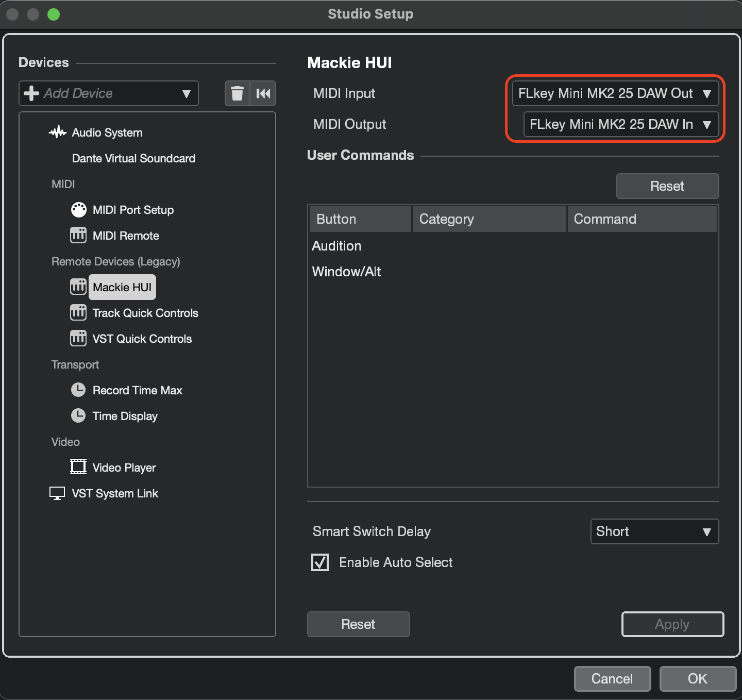Click the Button column header

361,219
